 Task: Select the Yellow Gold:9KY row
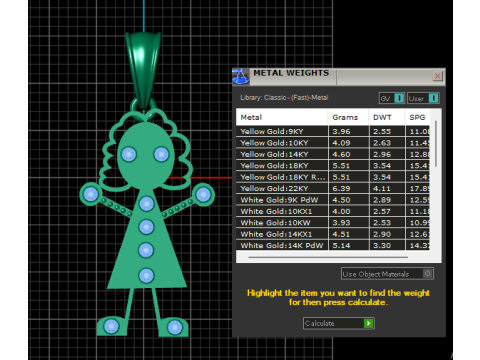(333, 131)
